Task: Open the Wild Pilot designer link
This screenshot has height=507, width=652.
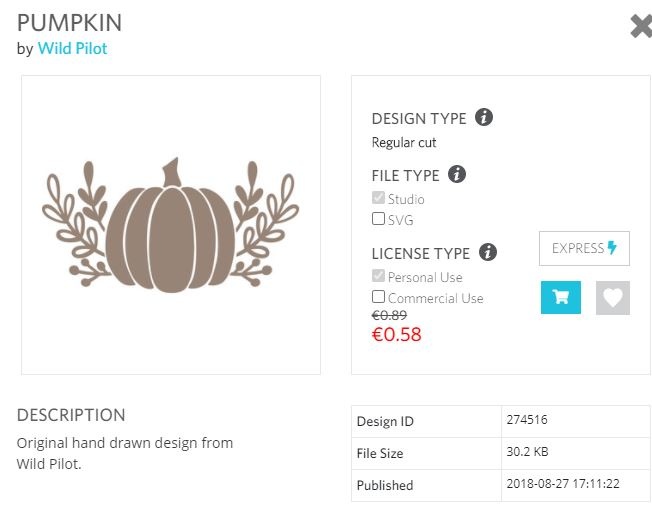Action: [x=72, y=48]
